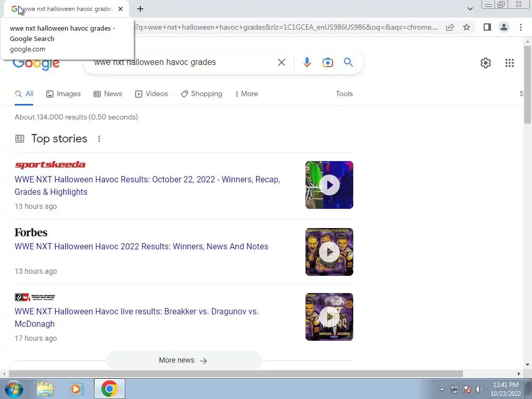532x399 pixels.
Task: Submit search with magnifier icon
Action: (x=348, y=62)
